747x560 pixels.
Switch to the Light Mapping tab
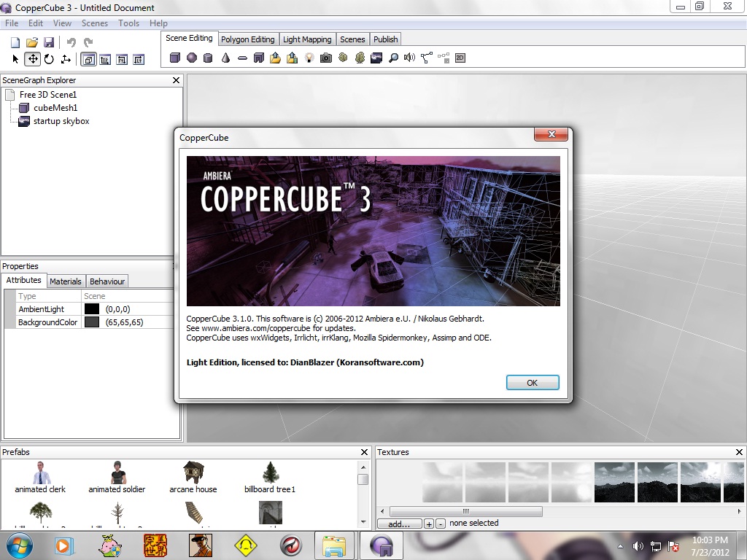[307, 39]
